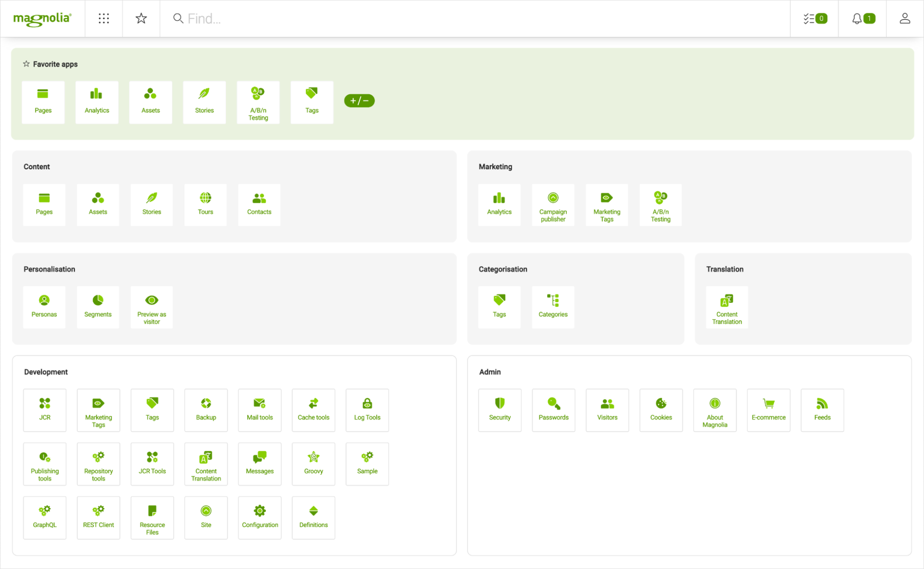
Task: Expand the apps grid menu
Action: point(104,18)
